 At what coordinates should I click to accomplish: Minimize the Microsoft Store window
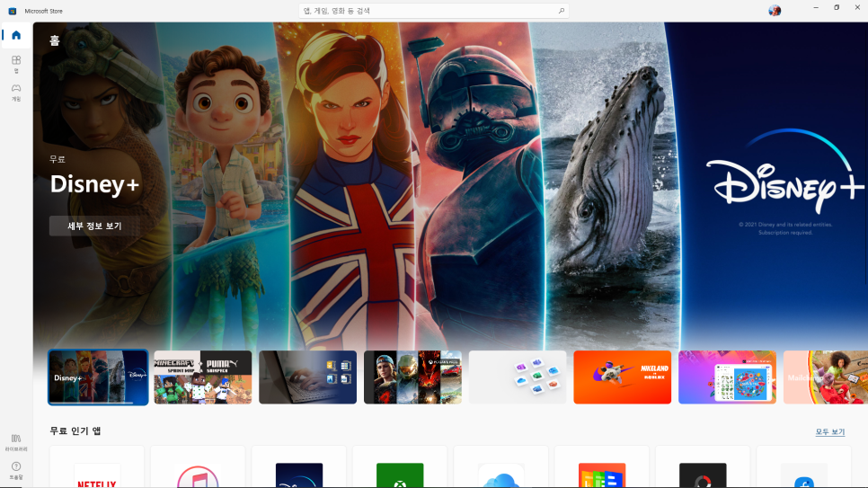816,8
